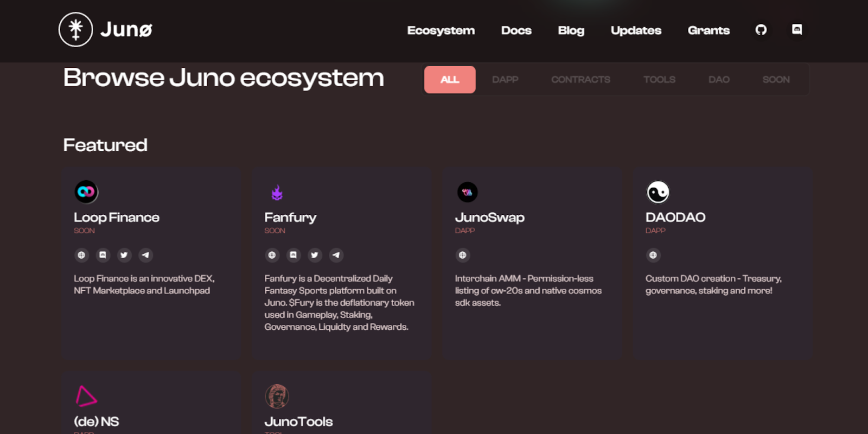Click SOON label under Loop Finance
Screen dimensions: 868x434
[84, 231]
